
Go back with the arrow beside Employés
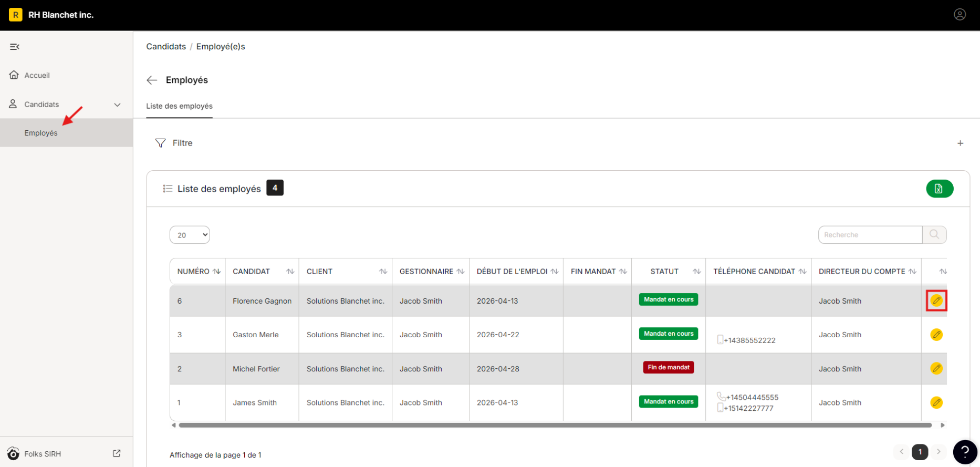152,80
